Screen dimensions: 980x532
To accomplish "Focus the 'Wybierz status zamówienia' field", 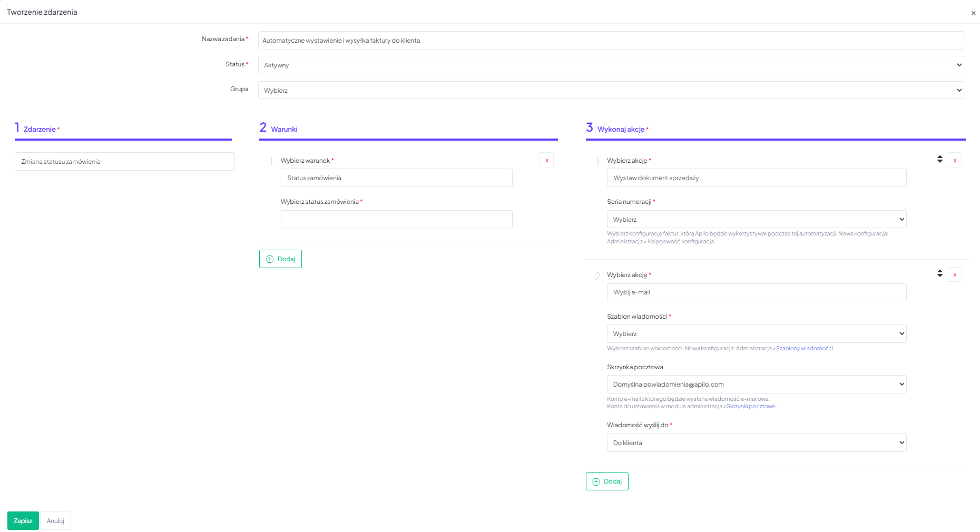I will pos(396,220).
